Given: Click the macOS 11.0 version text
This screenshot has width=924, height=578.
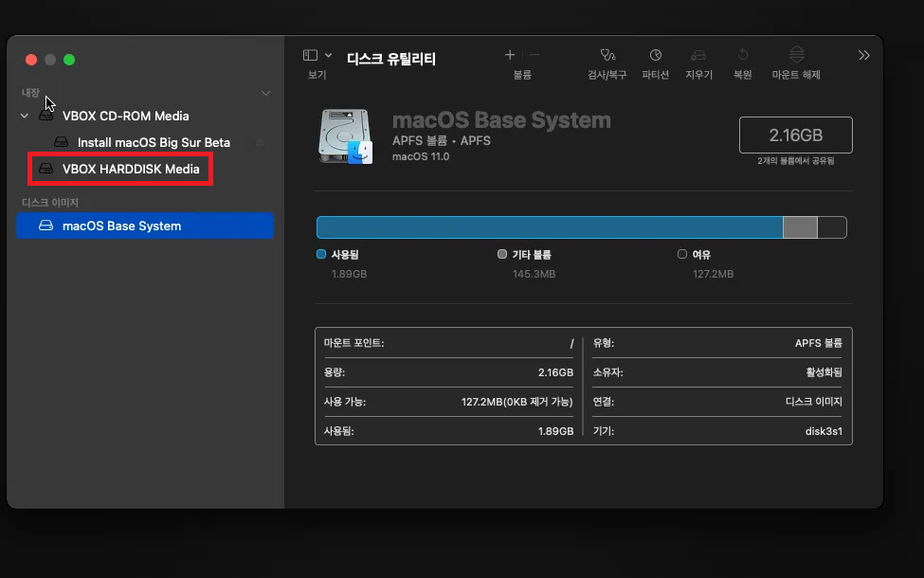Looking at the screenshot, I should coord(421,156).
